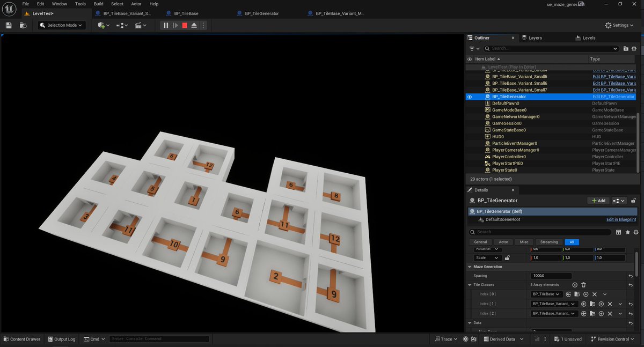Open the Actor menu
The image size is (644, 347).
tap(136, 4)
